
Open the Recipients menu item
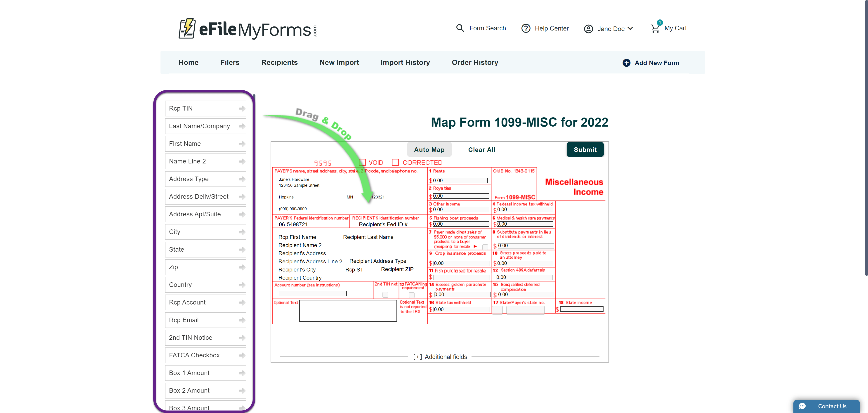279,63
